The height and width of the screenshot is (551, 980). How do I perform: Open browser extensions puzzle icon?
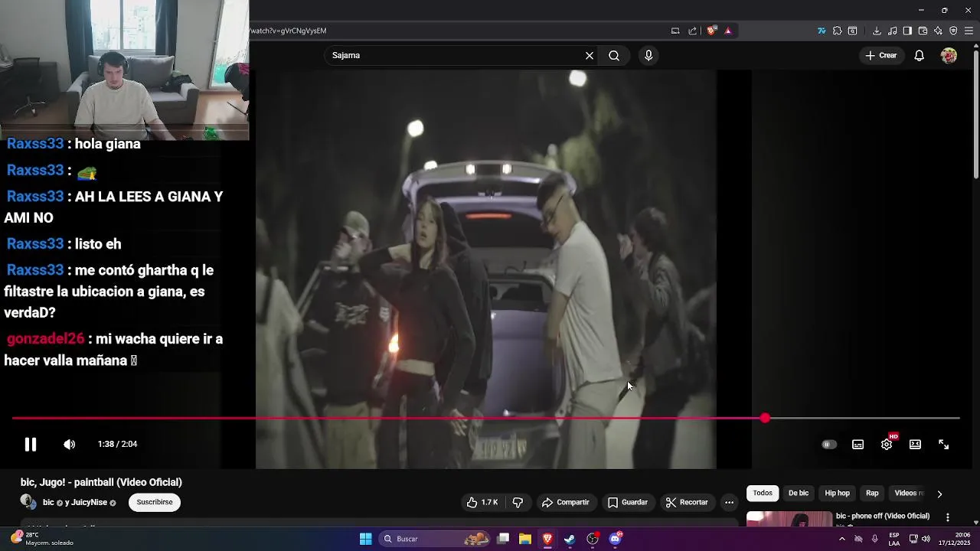click(837, 31)
